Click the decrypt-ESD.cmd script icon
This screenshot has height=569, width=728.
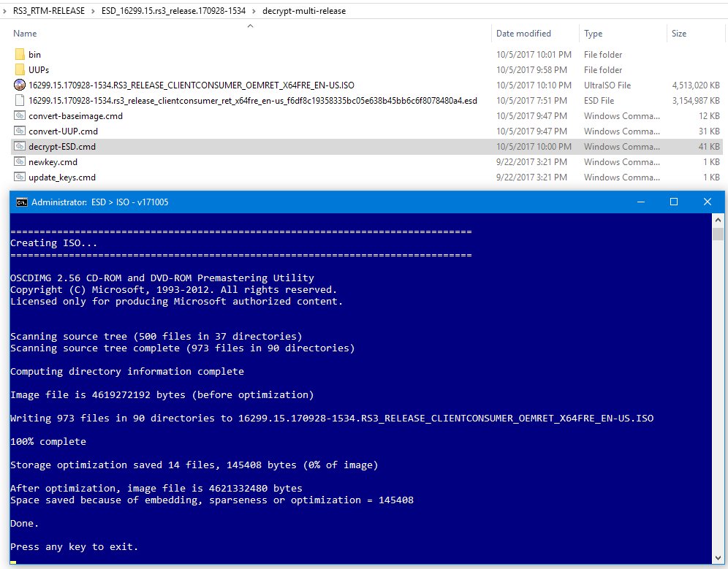point(20,146)
